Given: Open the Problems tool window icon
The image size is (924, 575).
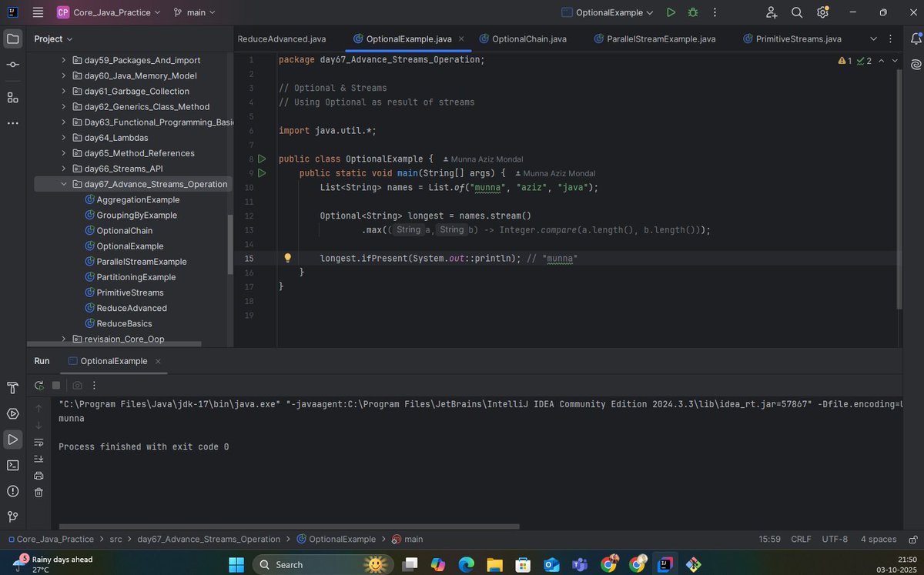Looking at the screenshot, I should 12,491.
